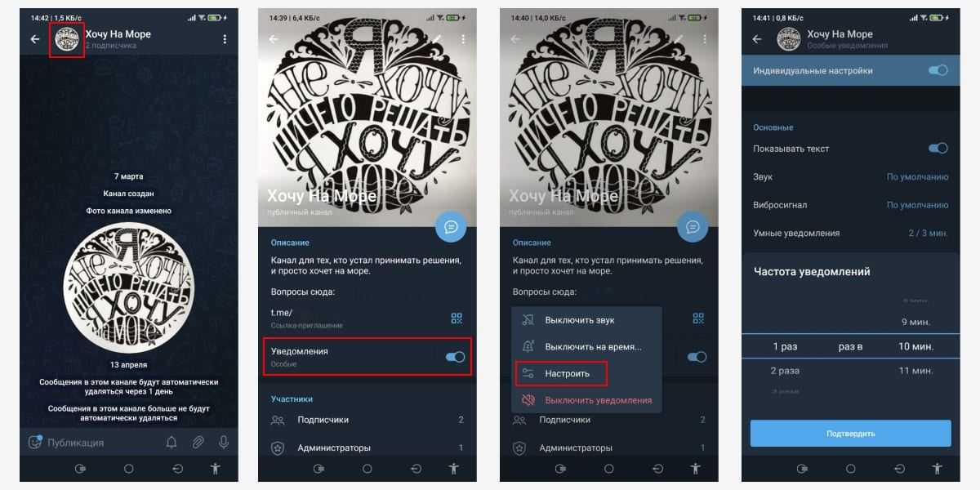980x490 pixels.
Task: Click the Подтвердить button
Action: click(x=850, y=433)
